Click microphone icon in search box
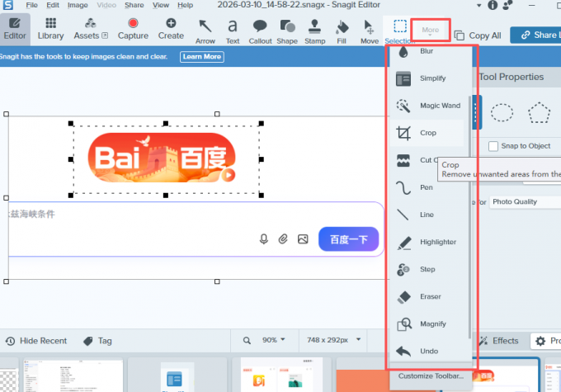 point(264,239)
